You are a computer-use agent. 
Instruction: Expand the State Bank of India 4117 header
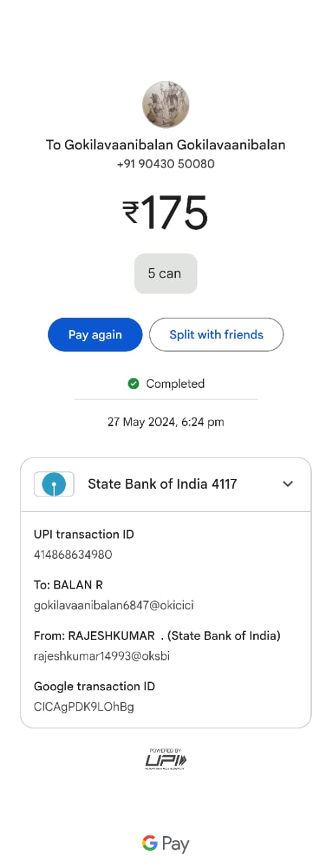[x=166, y=484]
